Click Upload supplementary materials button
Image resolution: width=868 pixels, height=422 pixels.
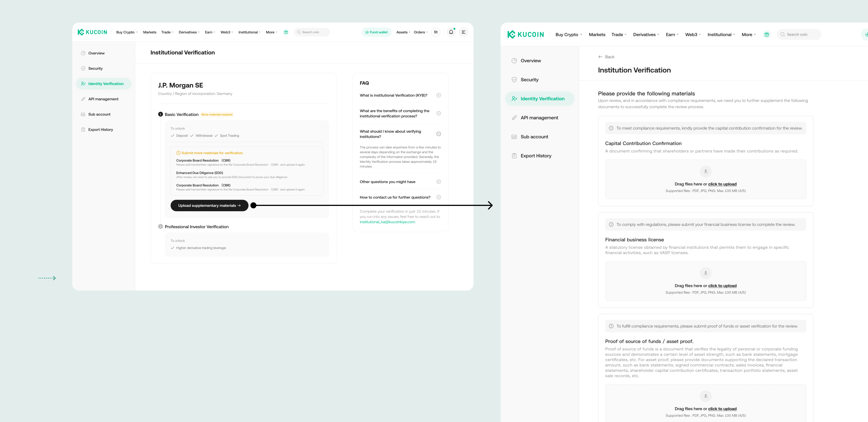pos(209,205)
